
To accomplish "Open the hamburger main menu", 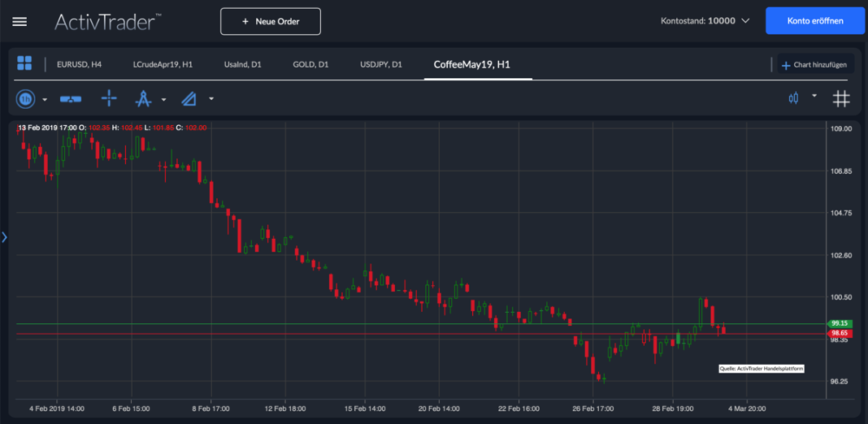I will pyautogui.click(x=19, y=22).
